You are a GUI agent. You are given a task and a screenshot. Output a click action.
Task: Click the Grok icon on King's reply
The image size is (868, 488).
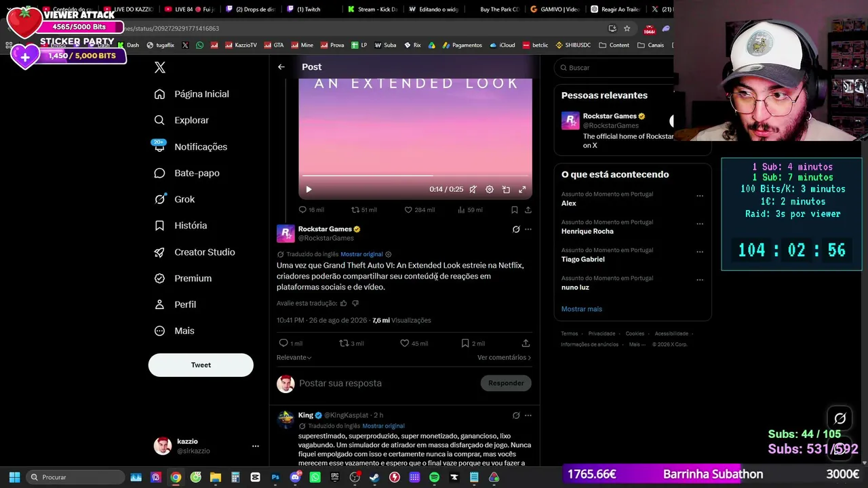tap(516, 415)
